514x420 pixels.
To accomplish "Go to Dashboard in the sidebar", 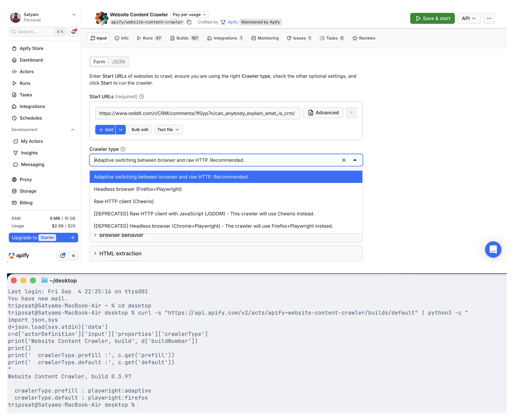I will click(31, 60).
